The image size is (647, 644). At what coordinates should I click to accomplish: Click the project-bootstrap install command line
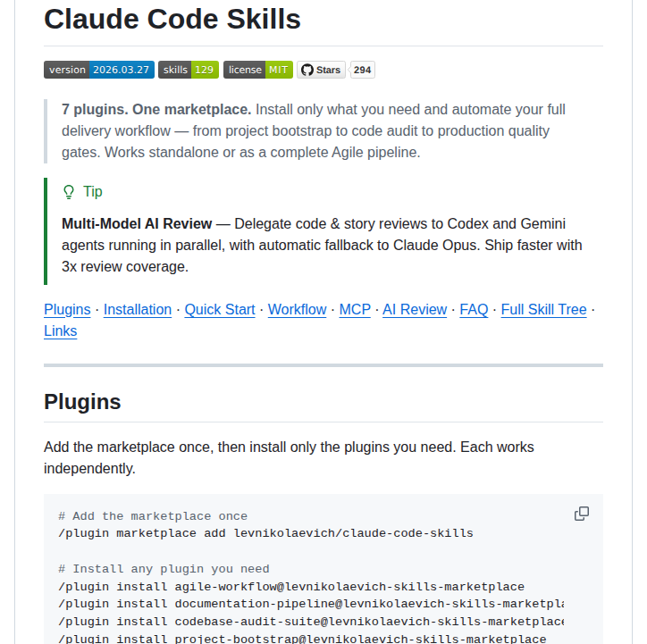point(302,639)
